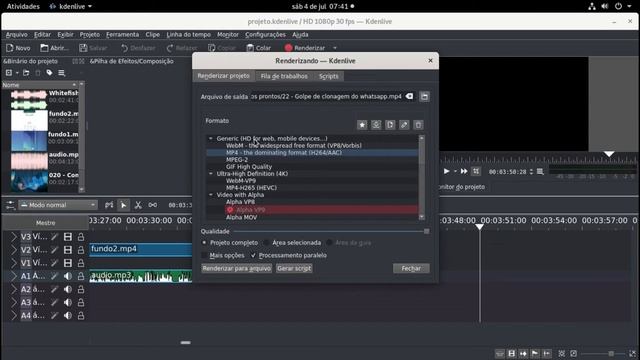The width and height of the screenshot is (640, 360).
Task: Click Colar in main toolbar
Action: tap(259, 48)
